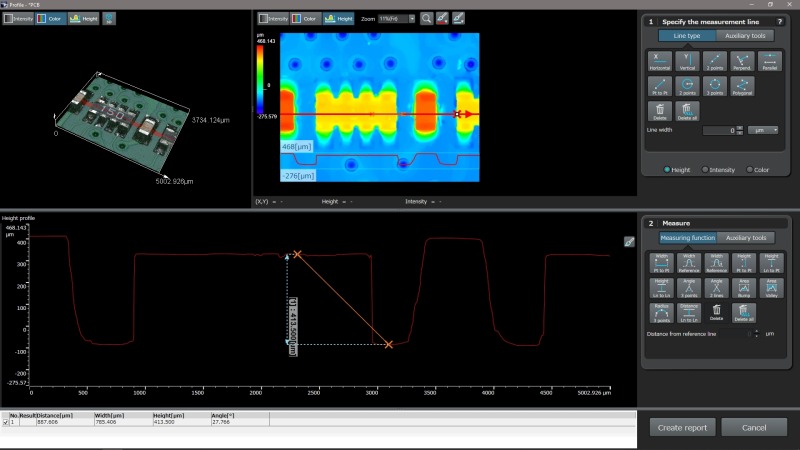Click the Create report button
The image size is (800, 450).
[x=682, y=428]
